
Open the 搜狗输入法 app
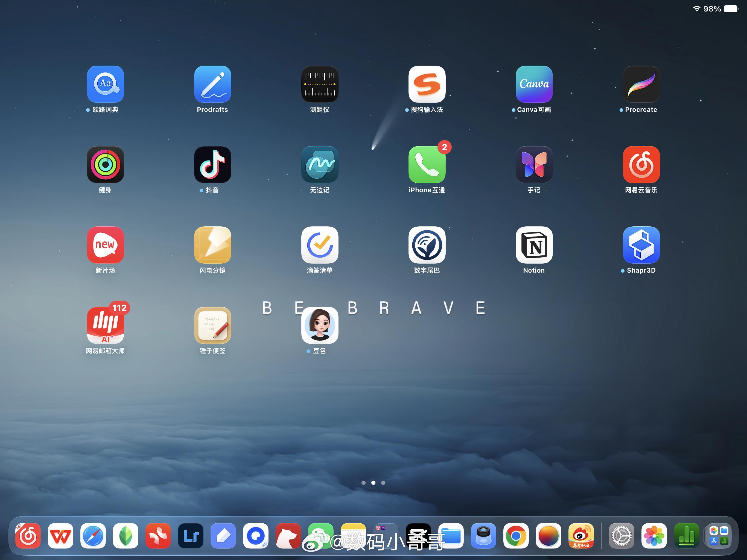(427, 84)
